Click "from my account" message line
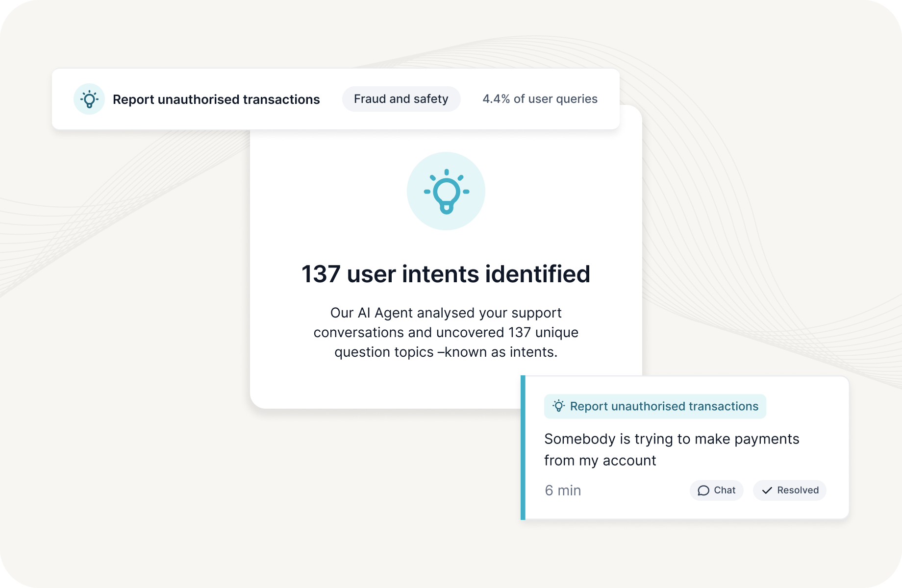Screen dimensions: 902x588 click(600, 461)
